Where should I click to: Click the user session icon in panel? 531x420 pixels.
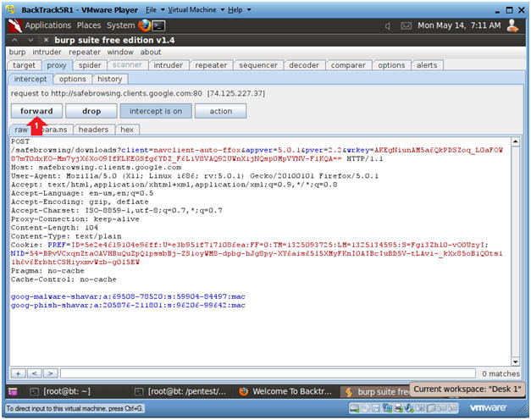(512, 25)
